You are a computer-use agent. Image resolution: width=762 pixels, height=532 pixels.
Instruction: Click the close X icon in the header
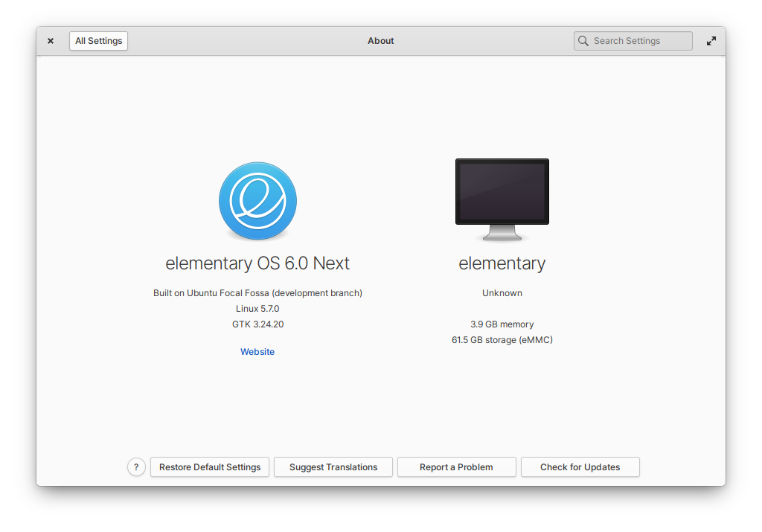[50, 41]
